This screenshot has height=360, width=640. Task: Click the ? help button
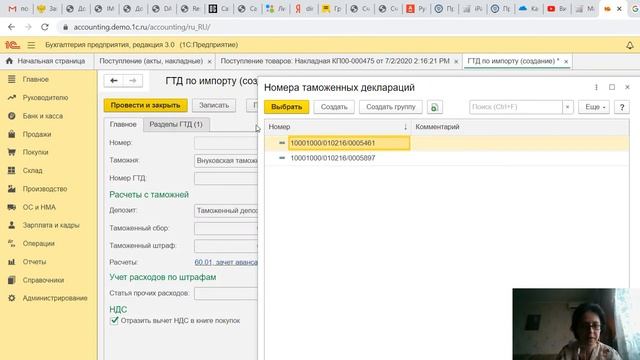coord(622,107)
